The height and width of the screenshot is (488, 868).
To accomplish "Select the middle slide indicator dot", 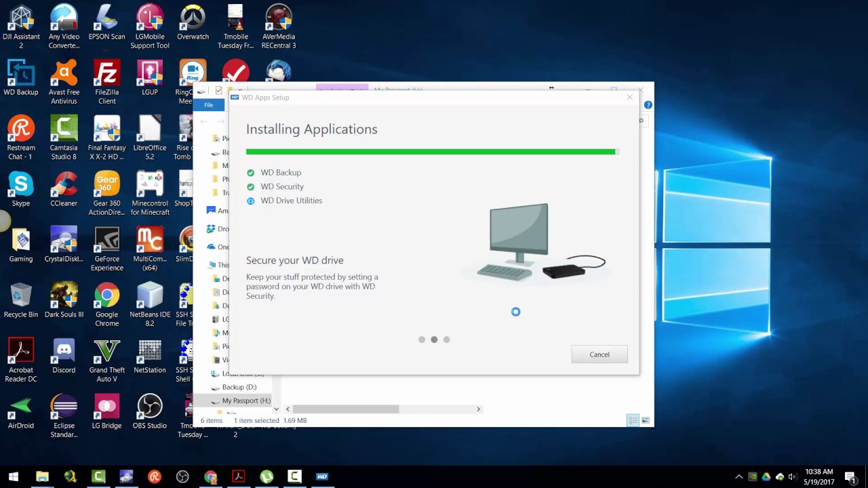I will click(x=434, y=340).
